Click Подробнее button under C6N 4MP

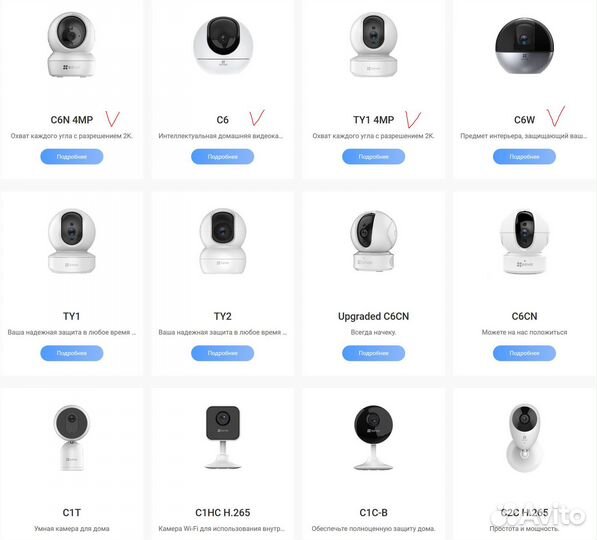click(72, 157)
